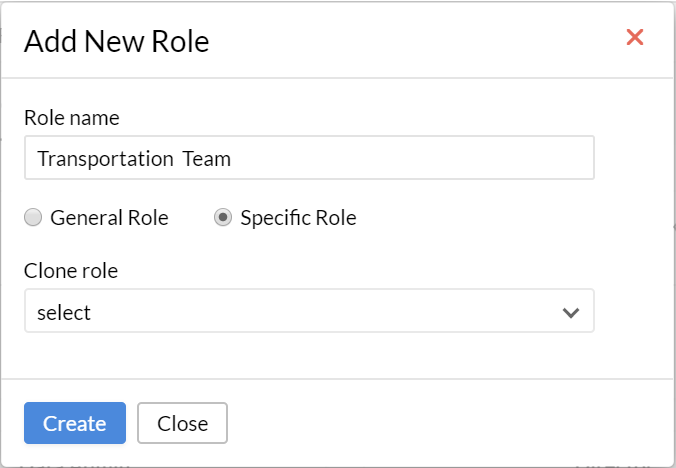Image resolution: width=676 pixels, height=468 pixels.
Task: Click the "General Role" label text
Action: (x=109, y=218)
